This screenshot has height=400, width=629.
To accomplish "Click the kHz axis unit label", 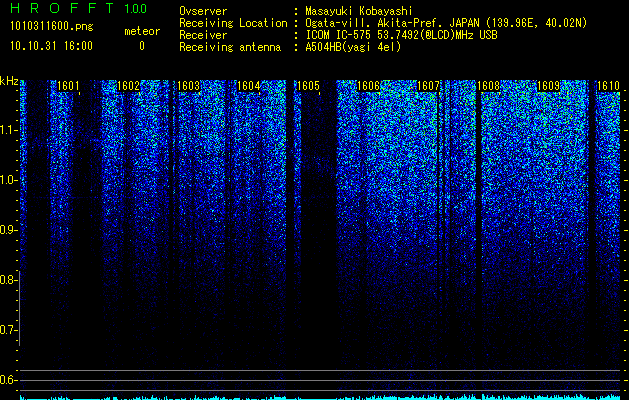I will tap(9, 81).
